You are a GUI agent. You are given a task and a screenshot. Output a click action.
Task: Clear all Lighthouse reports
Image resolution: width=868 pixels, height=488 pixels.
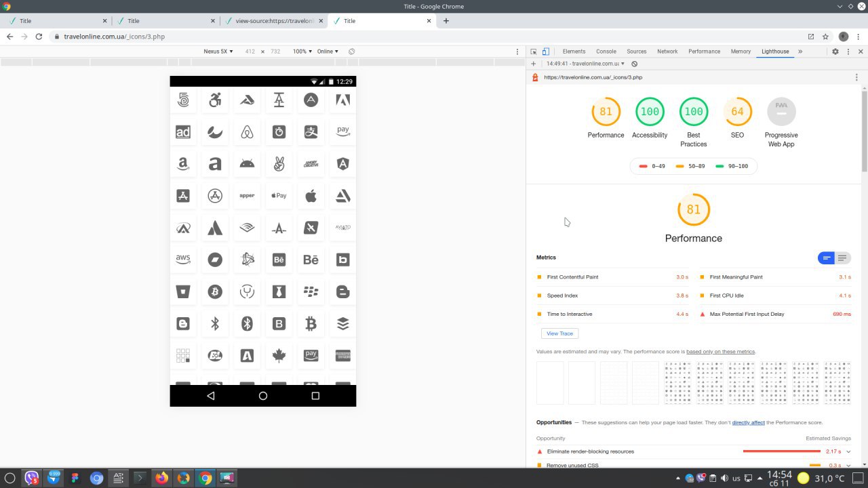tap(634, 64)
